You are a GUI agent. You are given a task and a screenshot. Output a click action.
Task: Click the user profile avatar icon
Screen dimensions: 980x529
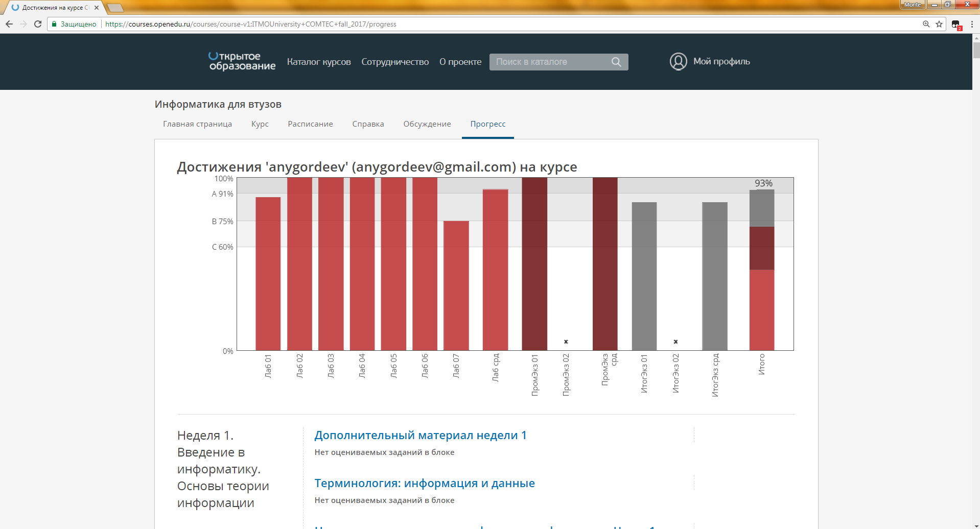pos(678,61)
